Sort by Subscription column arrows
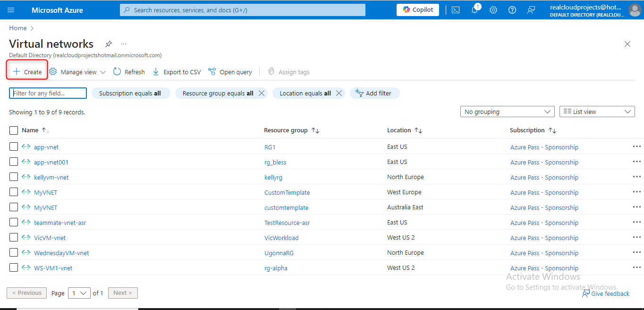This screenshot has width=644, height=310. click(552, 130)
